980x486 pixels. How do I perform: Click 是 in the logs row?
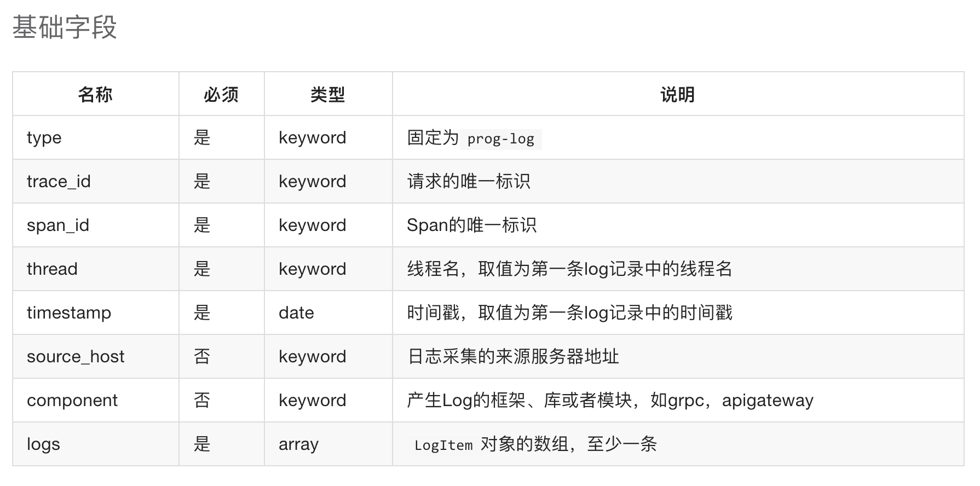[x=202, y=444]
